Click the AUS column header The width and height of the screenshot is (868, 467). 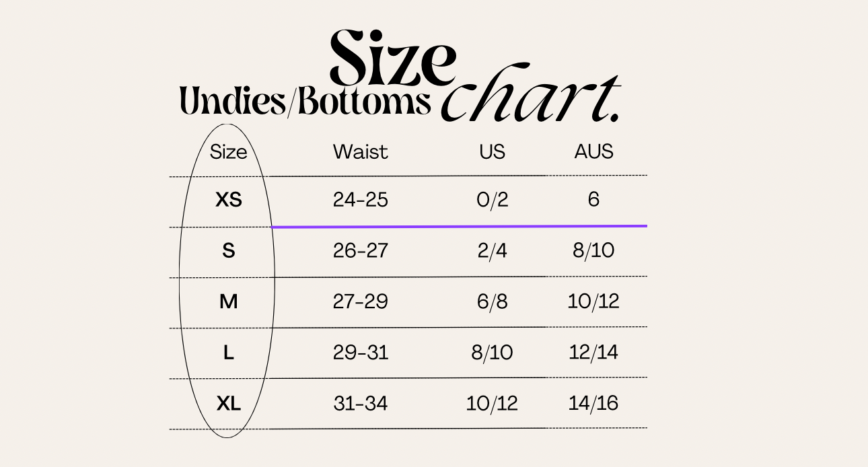[593, 152]
